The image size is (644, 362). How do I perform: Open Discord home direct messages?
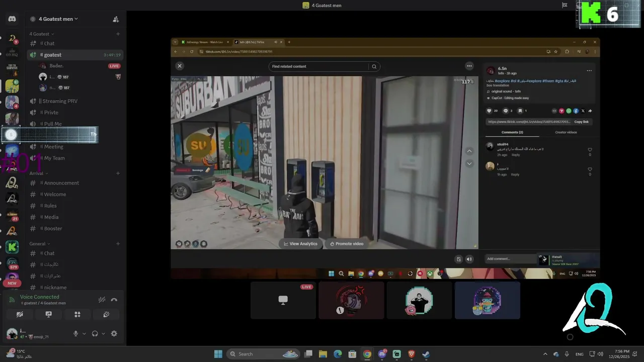12,19
